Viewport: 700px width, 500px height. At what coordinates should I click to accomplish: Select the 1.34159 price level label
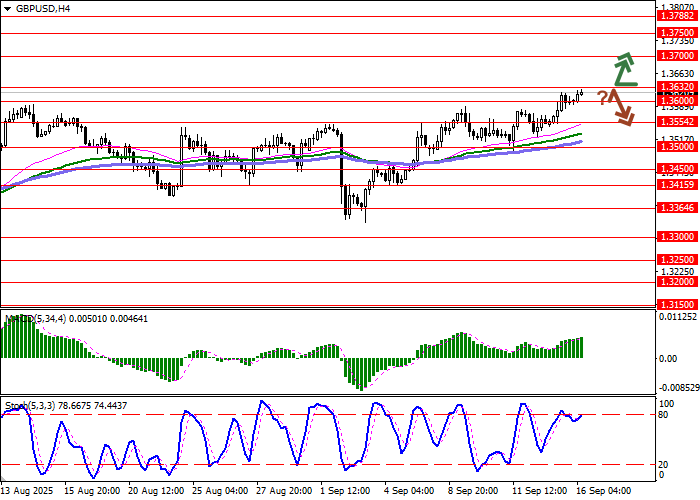pyautogui.click(x=677, y=184)
